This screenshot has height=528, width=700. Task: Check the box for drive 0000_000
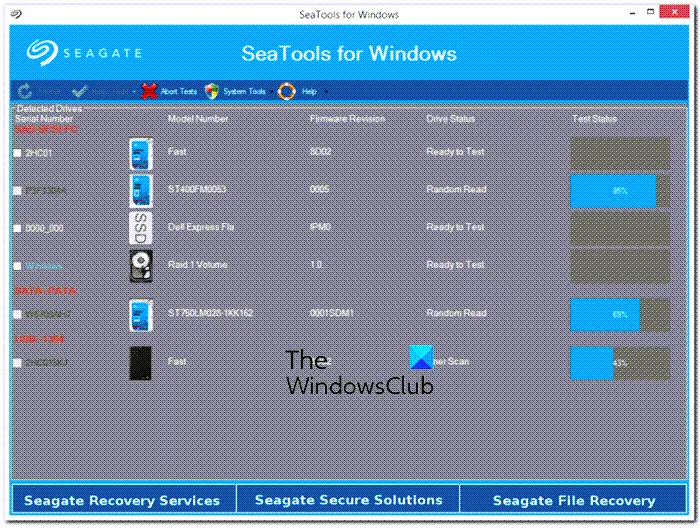pos(17,228)
